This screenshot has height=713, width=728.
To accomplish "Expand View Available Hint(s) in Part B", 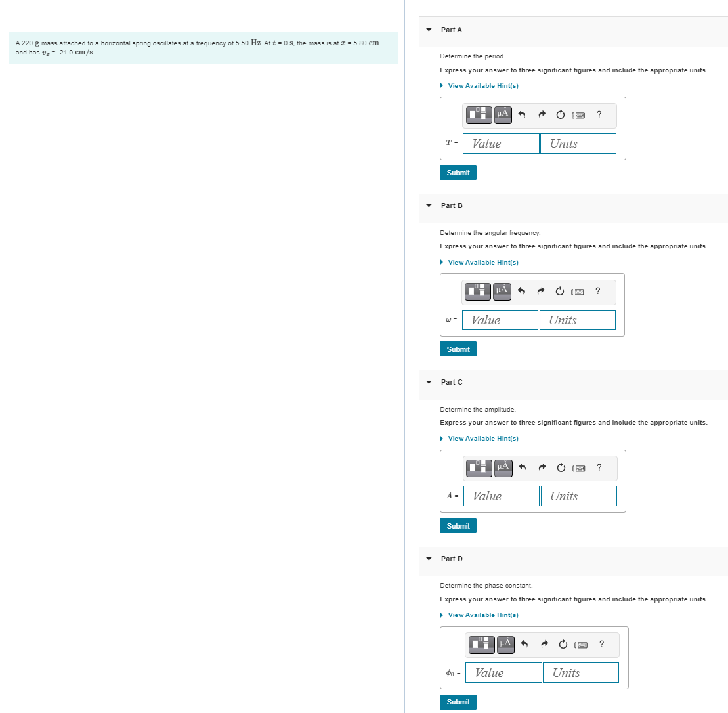I will click(483, 262).
